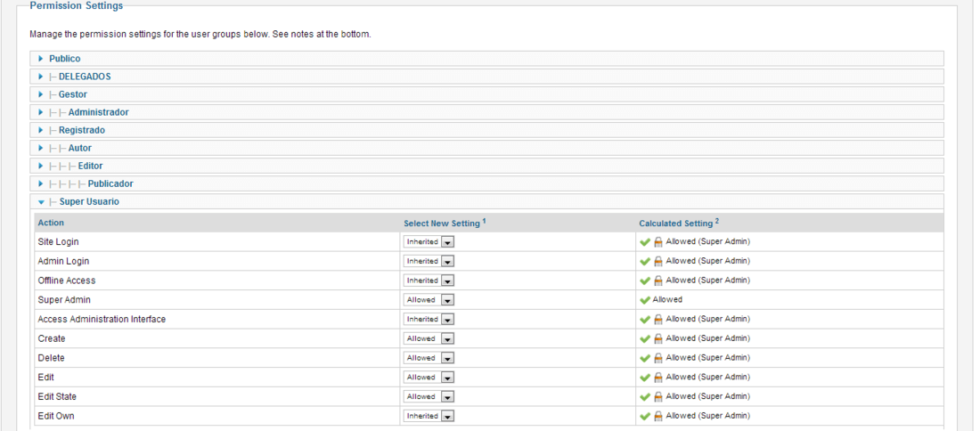Click the Offline Access action label
Image resolution: width=980 pixels, height=431 pixels.
click(x=67, y=281)
